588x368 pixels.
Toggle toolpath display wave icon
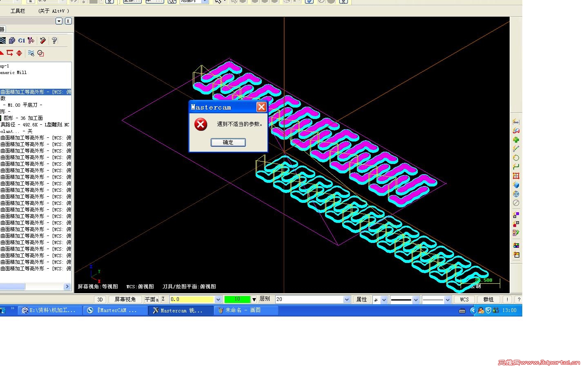point(31,53)
